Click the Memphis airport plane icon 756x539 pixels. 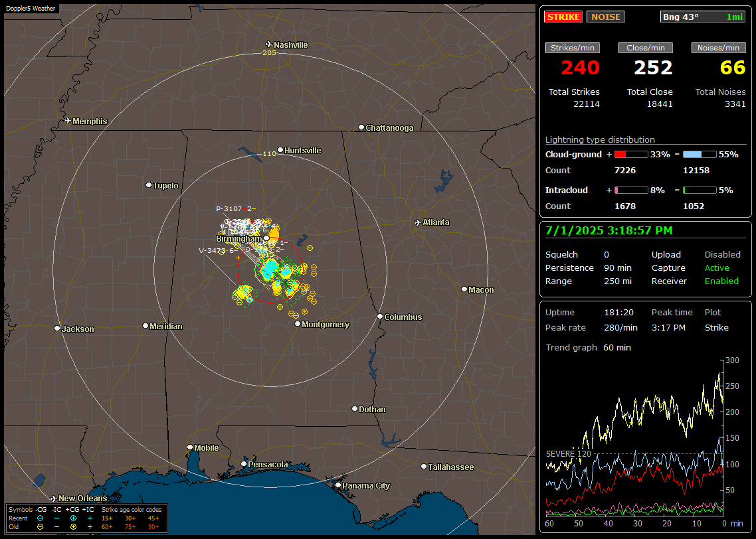pyautogui.click(x=67, y=121)
